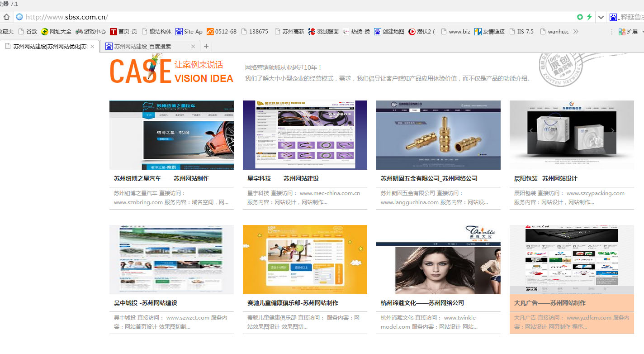Open the 星宇科技——苏州网站建设 case link

283,178
